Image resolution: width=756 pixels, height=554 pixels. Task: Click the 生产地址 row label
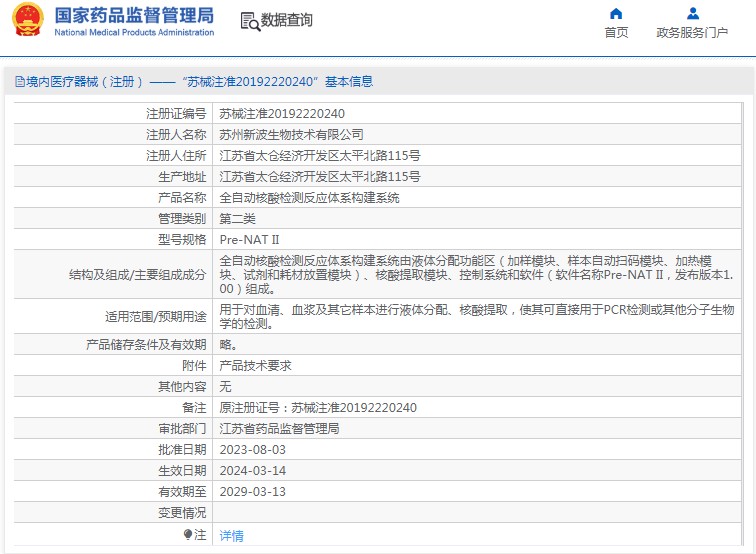click(182, 176)
